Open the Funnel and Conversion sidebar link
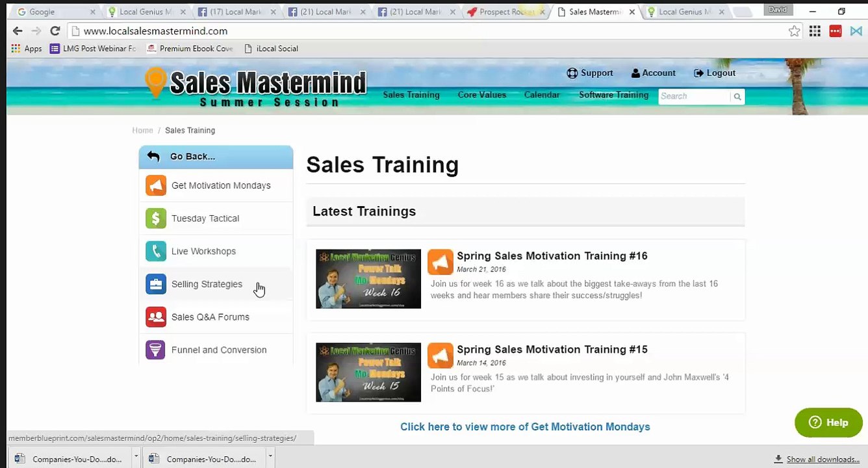The image size is (868, 468). tap(219, 350)
